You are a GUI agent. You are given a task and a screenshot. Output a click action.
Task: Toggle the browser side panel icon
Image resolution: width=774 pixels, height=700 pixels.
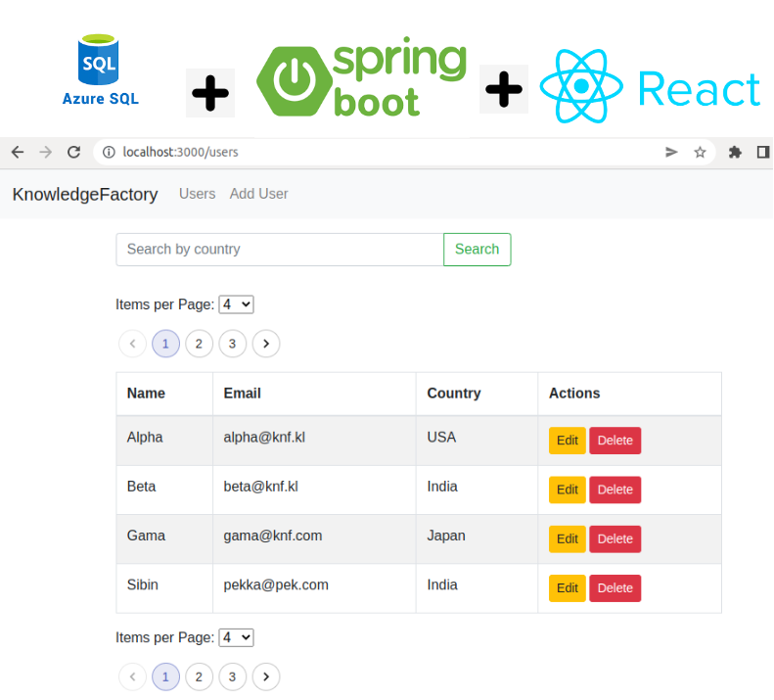[x=763, y=152]
